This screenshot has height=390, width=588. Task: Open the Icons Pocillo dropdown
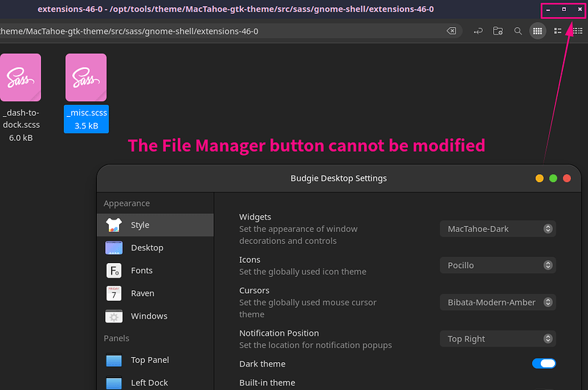pyautogui.click(x=498, y=265)
